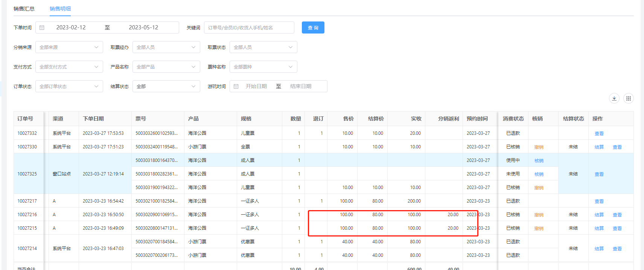Expand the 订单状态 dropdown
Screen dimensions: 644x270
69,86
